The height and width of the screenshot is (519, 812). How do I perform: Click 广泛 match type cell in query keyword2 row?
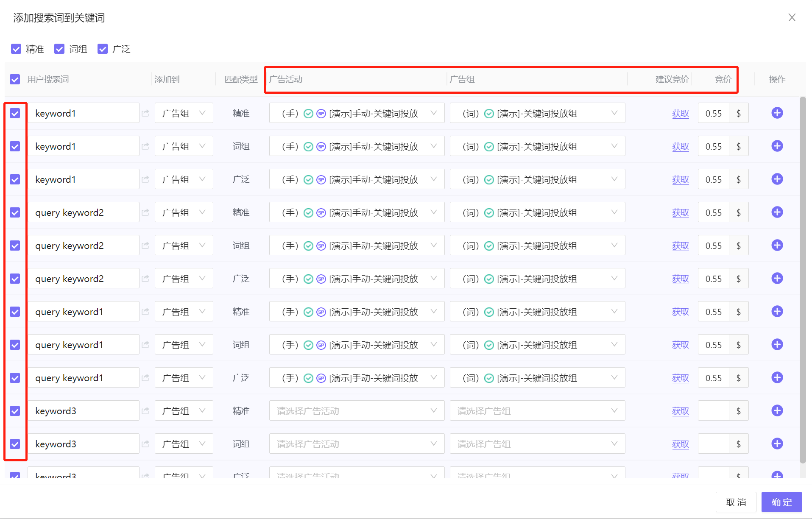coord(241,279)
